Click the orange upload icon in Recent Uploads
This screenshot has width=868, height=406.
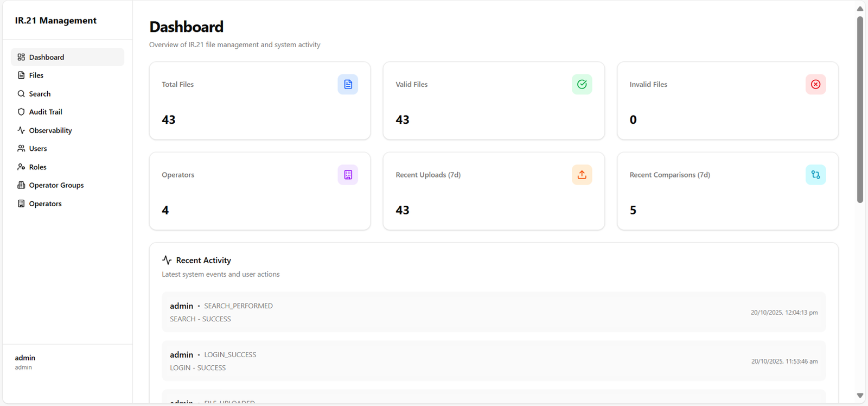point(582,175)
